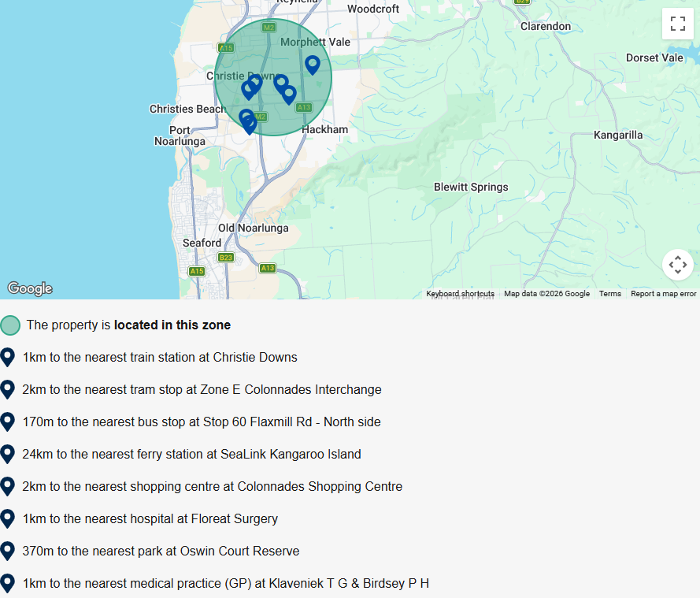Click the pin icon beside Oswin Court Reserve entry
The width and height of the screenshot is (700, 598).
[x=8, y=551]
